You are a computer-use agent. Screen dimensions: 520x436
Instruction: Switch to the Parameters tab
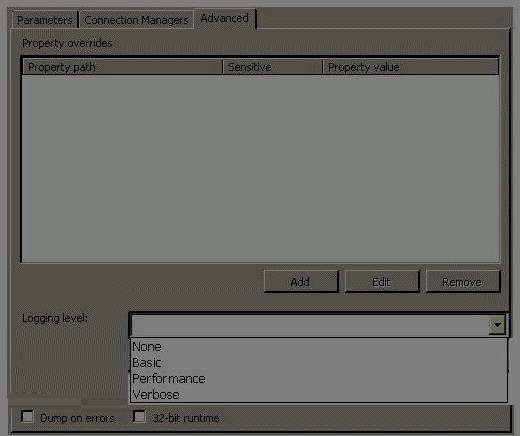point(45,20)
